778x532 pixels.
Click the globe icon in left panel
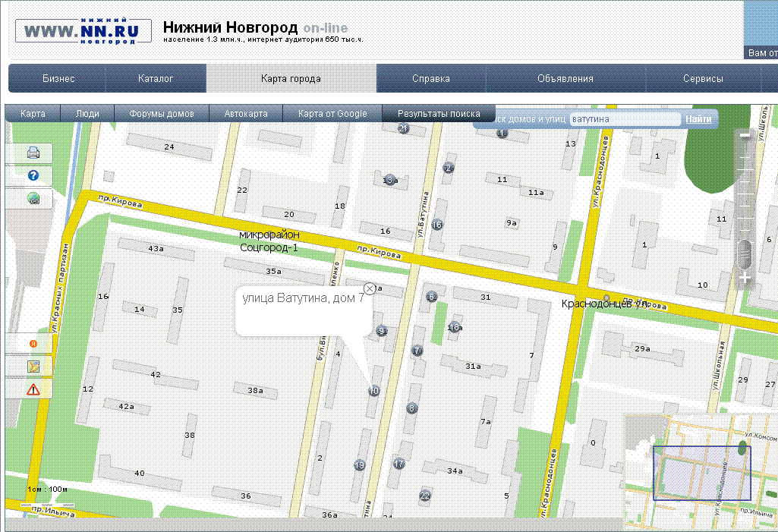tap(33, 199)
